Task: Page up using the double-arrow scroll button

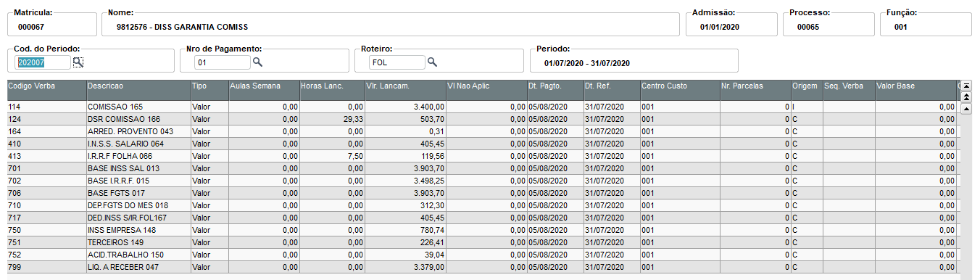Action: point(966,96)
